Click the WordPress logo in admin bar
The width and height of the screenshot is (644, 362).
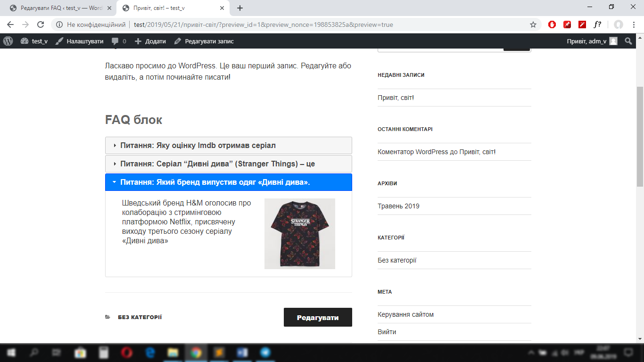(x=8, y=41)
